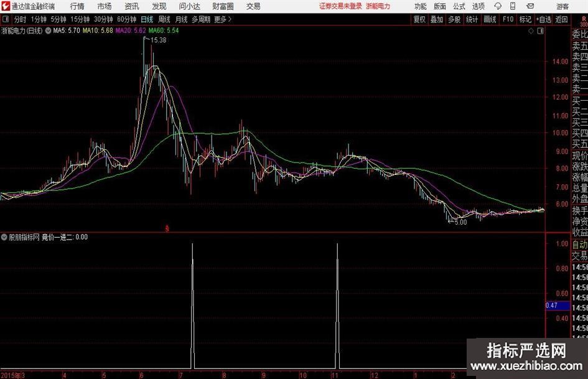The height and width of the screenshot is (379, 588).
Task: Click the 标记 mark toolbar button
Action: (525, 19)
